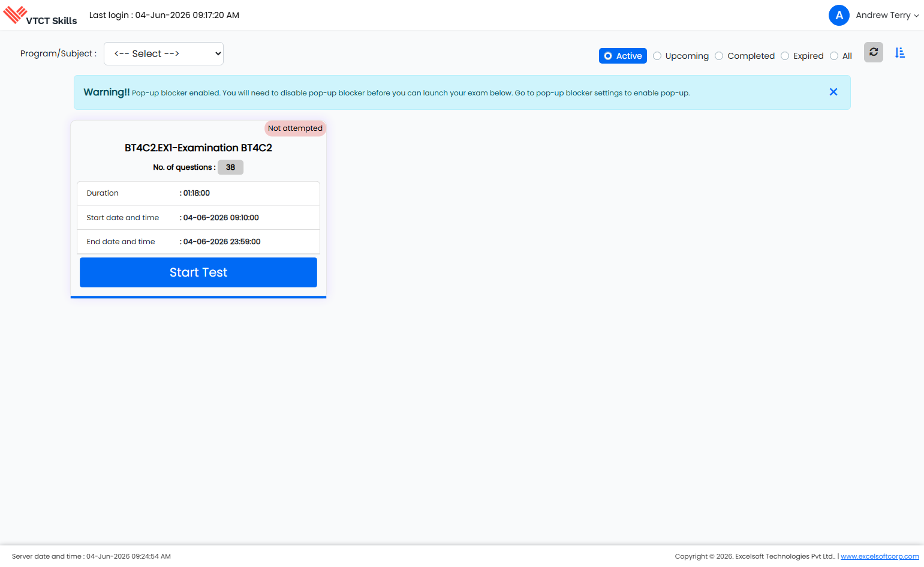
Task: Click the Program/Subject label
Action: tap(58, 53)
